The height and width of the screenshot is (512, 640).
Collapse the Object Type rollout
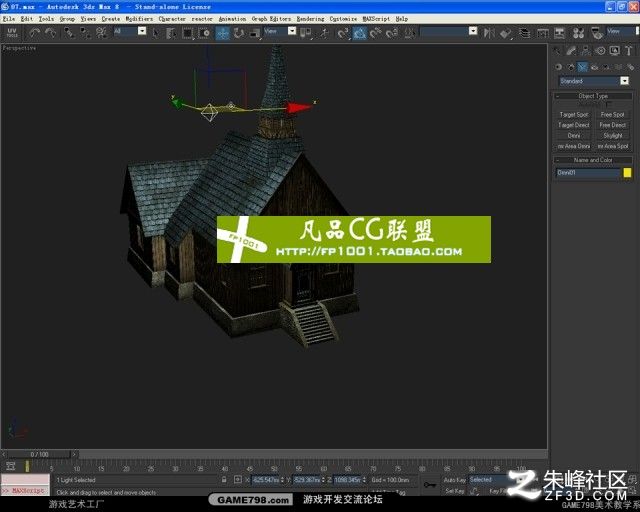(x=593, y=96)
